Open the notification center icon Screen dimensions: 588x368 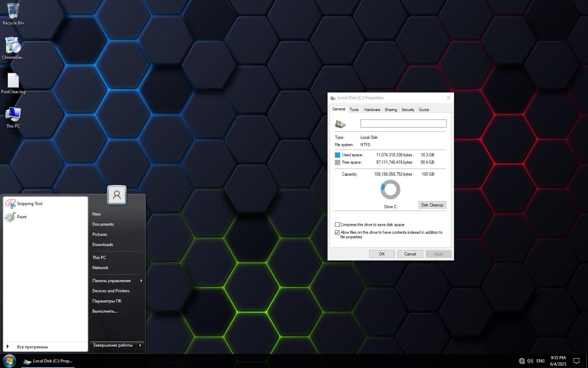pos(576,361)
